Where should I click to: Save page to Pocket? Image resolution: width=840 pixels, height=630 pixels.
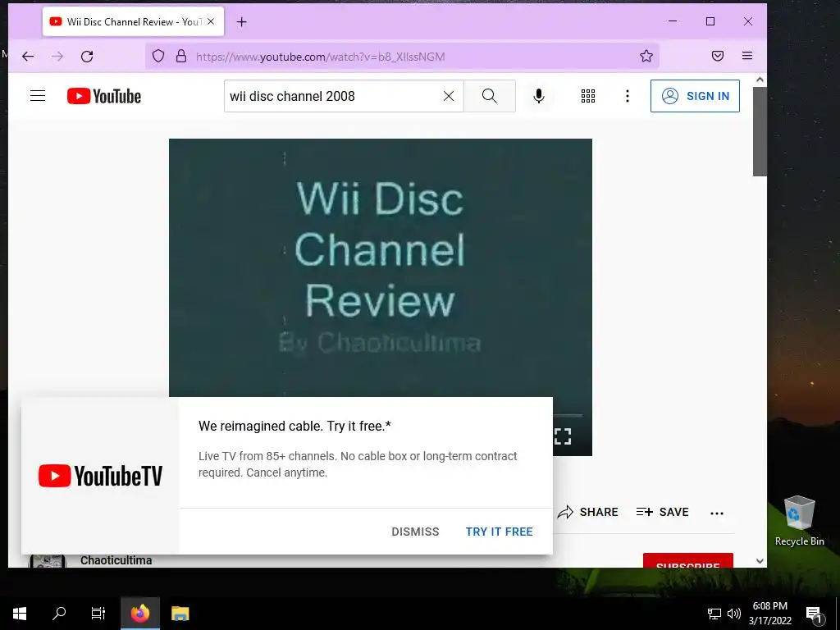tap(718, 57)
